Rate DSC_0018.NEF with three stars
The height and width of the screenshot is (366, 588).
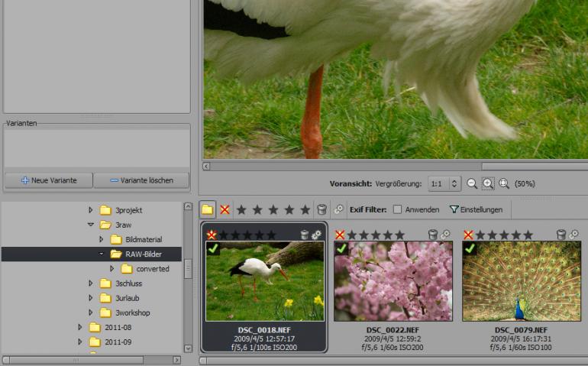coord(247,235)
